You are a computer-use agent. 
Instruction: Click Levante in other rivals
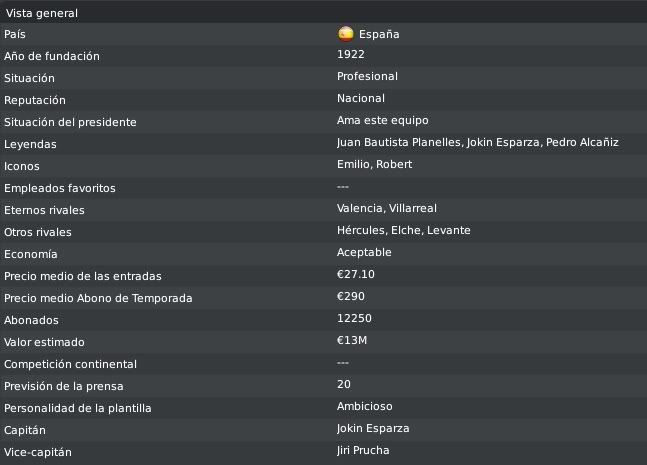pos(449,230)
